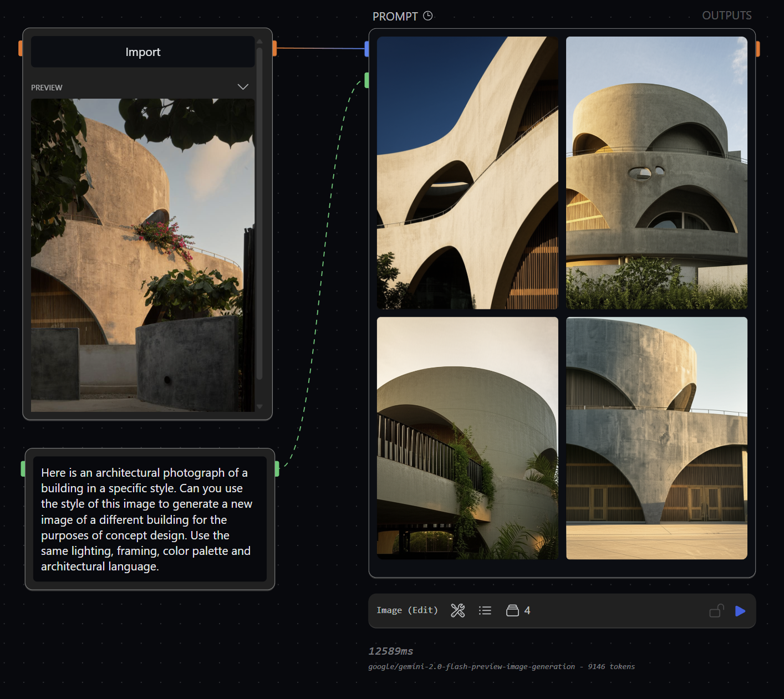Run the prompt with play button
The width and height of the screenshot is (784, 699).
(x=740, y=611)
